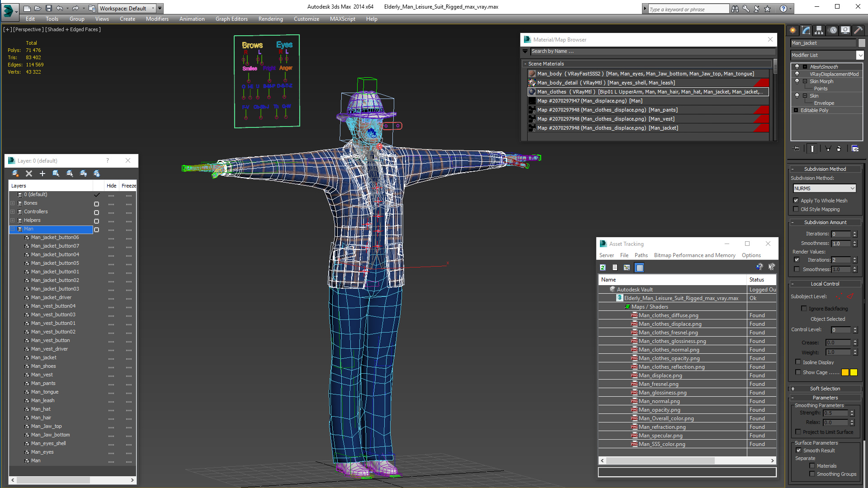The height and width of the screenshot is (488, 868).
Task: Enable Render Values Smoothness checkbox
Action: [x=797, y=269]
